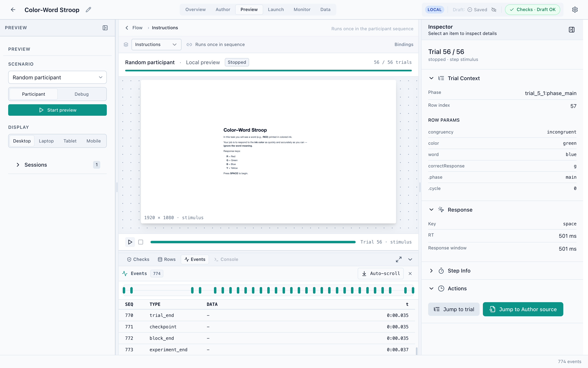
Task: Switch to Participant mode
Action: pyautogui.click(x=33, y=94)
